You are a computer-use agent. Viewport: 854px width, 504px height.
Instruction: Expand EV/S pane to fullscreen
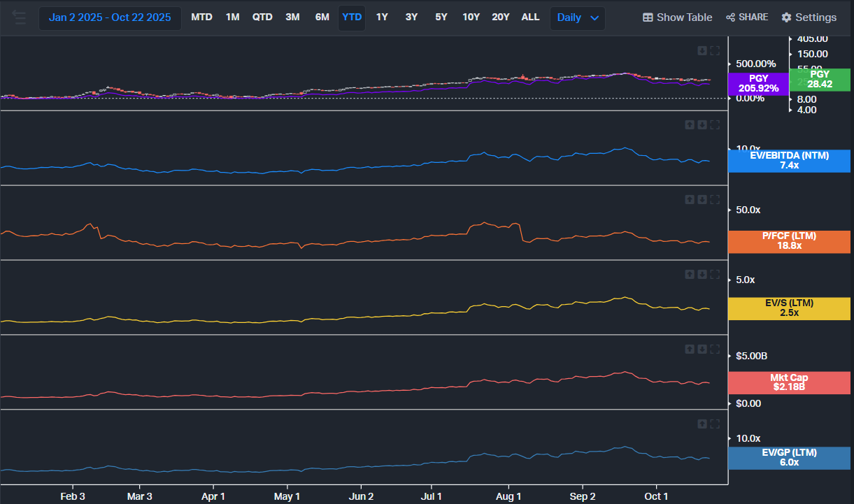tap(715, 275)
